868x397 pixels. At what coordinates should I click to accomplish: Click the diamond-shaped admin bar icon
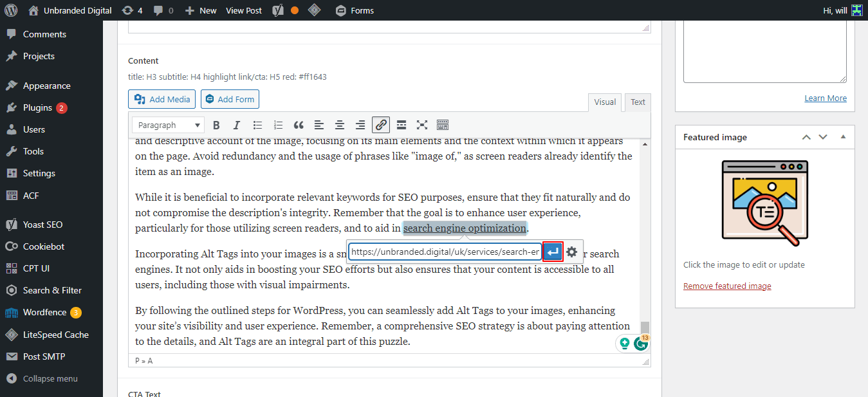314,10
